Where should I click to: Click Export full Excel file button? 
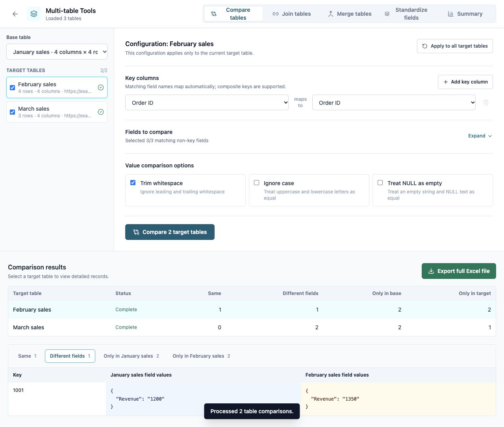pyautogui.click(x=459, y=271)
